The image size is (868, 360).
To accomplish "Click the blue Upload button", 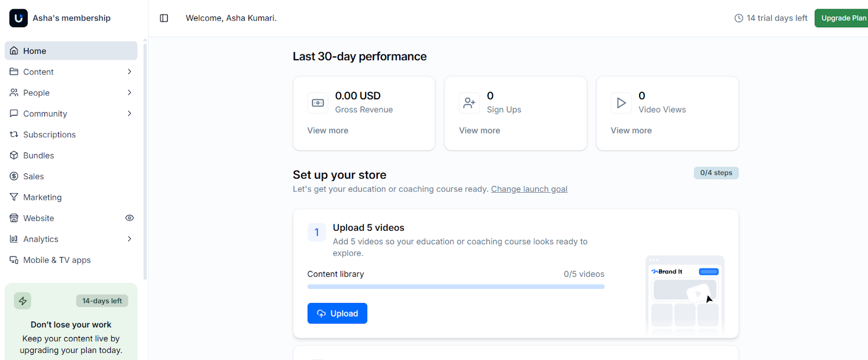I will (x=337, y=313).
